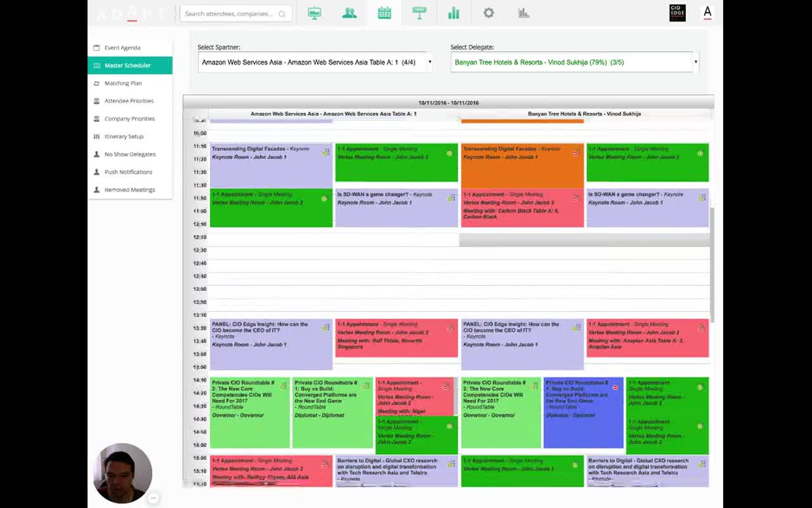Open Matching Plan in sidebar
Viewport: 812px width, 508px height.
tap(130, 83)
